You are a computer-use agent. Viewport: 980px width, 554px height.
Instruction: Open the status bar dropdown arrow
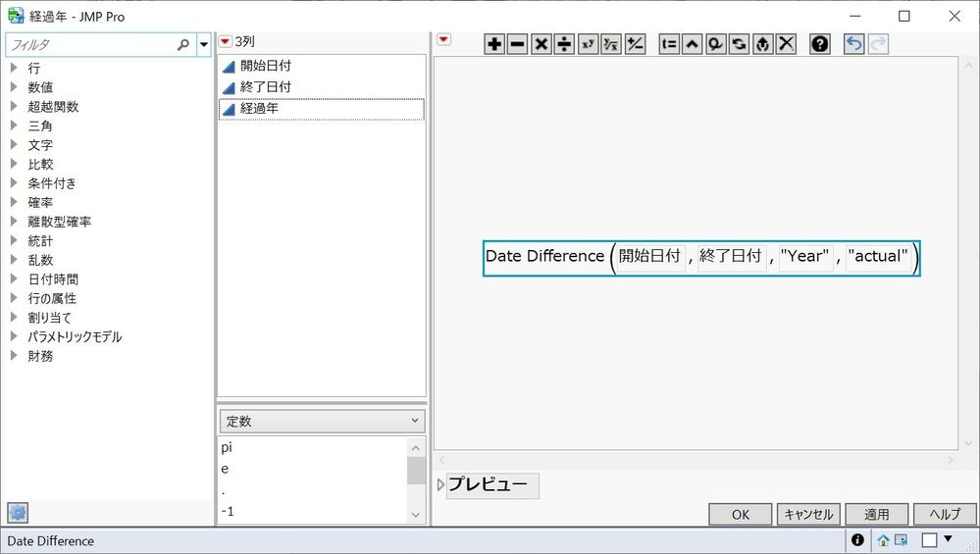(949, 538)
